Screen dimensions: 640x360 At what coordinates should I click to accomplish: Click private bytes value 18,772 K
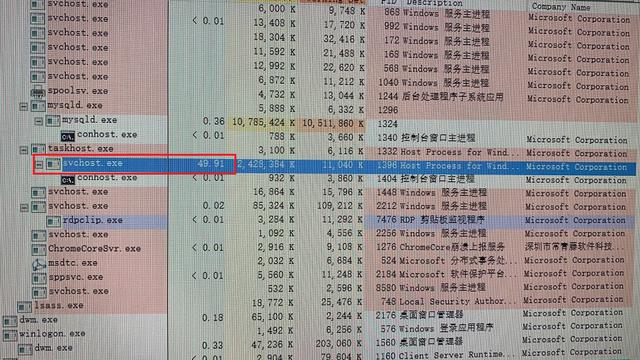[273, 302]
